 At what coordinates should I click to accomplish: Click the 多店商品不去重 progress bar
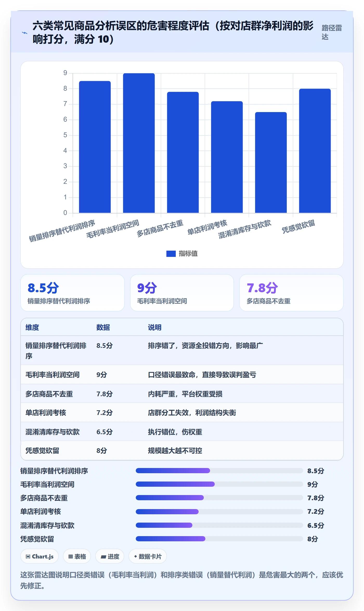(219, 498)
